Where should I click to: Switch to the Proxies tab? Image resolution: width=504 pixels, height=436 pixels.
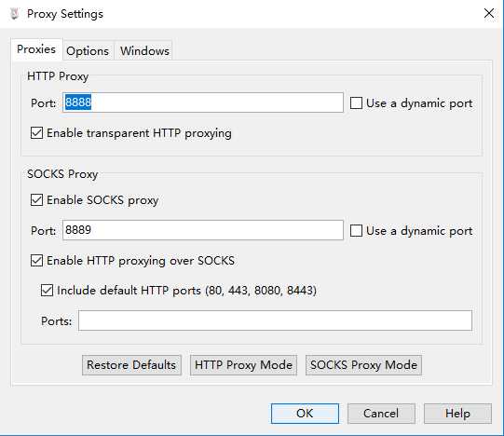click(36, 49)
